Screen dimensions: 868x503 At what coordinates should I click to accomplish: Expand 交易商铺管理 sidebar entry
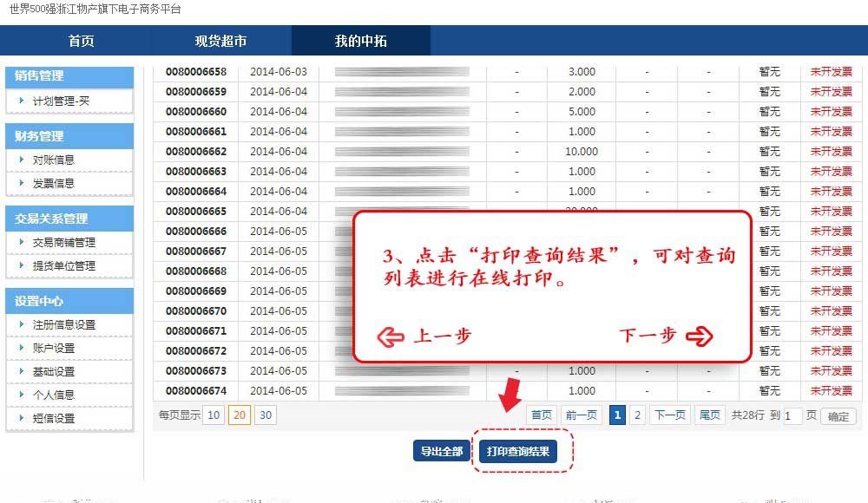tap(64, 242)
